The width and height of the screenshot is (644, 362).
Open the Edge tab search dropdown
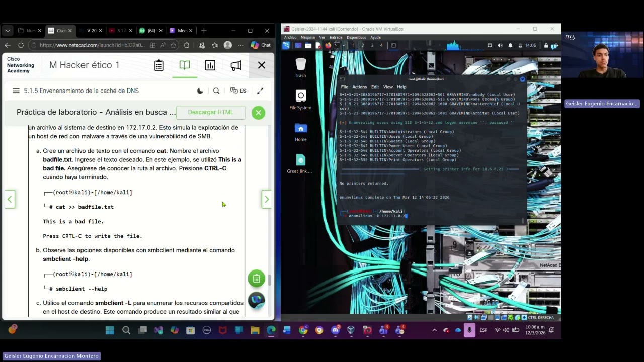(x=7, y=31)
